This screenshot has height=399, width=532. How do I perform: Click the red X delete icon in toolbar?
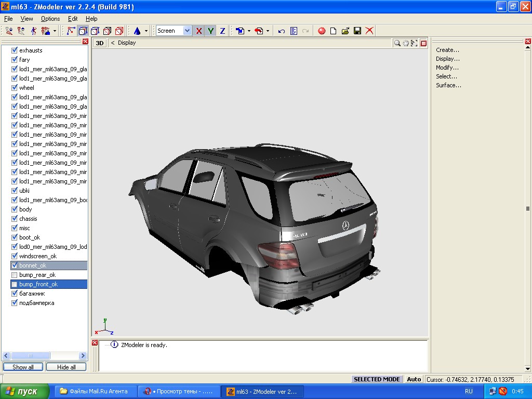click(x=369, y=31)
